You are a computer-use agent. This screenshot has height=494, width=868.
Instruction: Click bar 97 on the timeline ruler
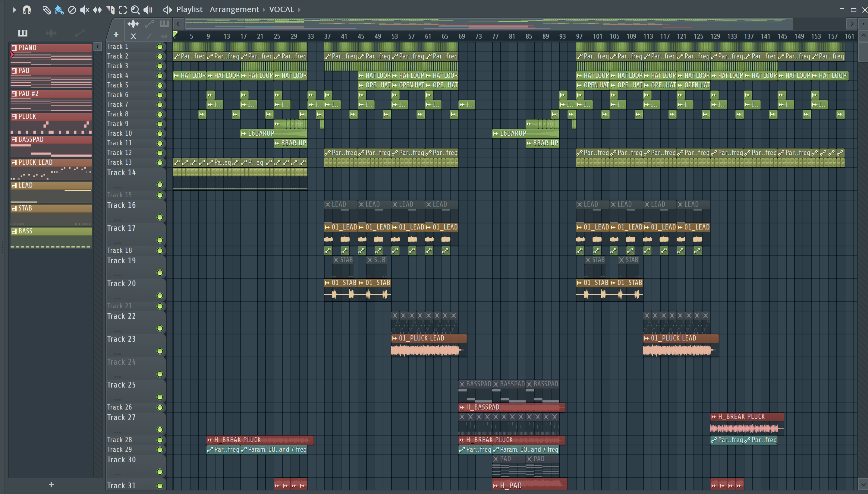[x=580, y=36]
